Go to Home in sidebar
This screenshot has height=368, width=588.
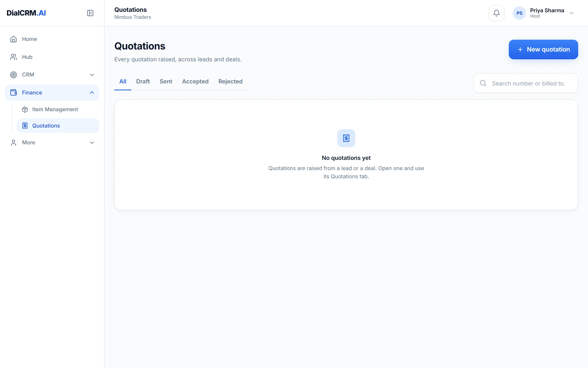52,39
